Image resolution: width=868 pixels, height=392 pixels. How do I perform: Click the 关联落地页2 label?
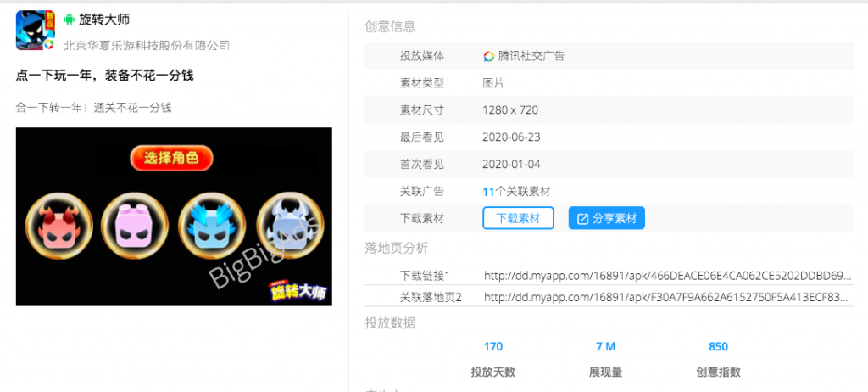(431, 297)
